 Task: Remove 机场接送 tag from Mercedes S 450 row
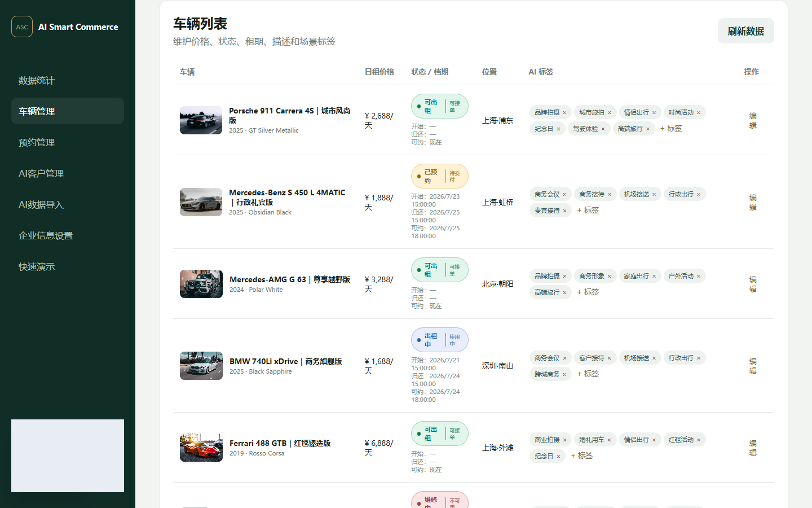[x=654, y=194]
